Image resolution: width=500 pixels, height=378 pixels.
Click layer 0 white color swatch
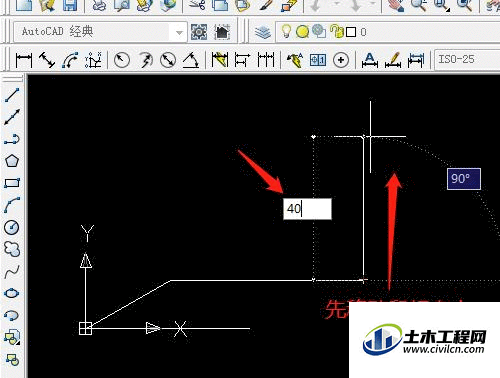coord(351,32)
